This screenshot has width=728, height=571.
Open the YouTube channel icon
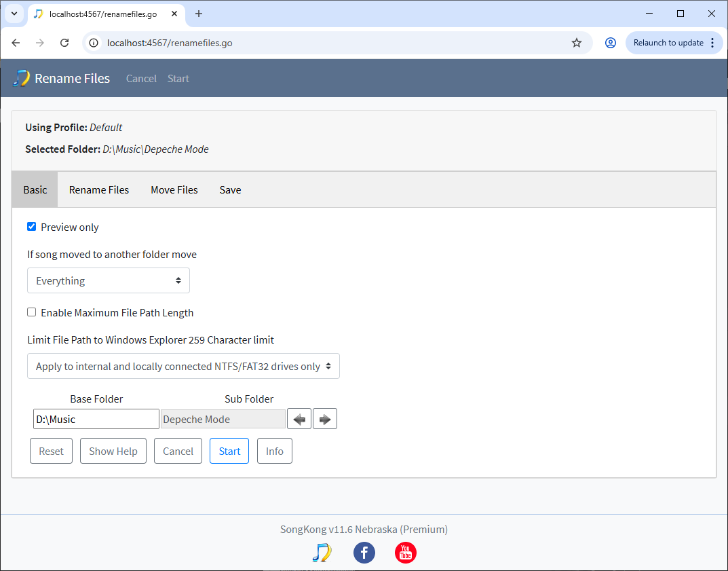(406, 553)
